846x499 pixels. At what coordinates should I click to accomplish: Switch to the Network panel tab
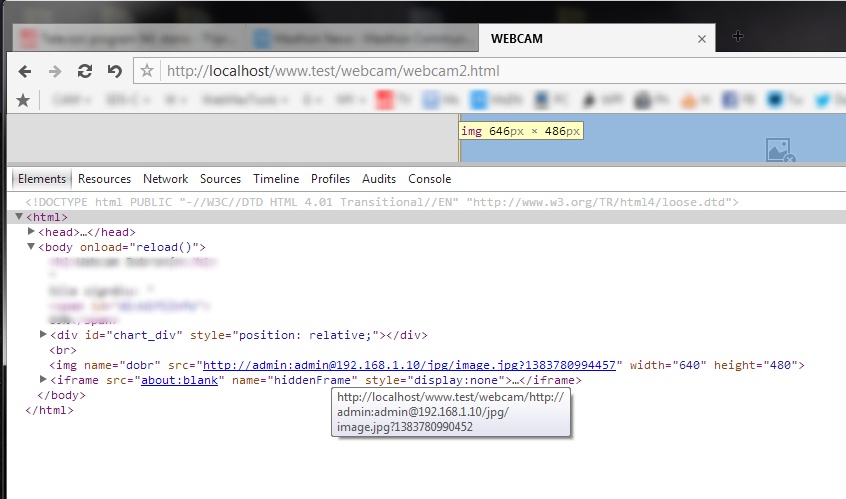coord(165,179)
